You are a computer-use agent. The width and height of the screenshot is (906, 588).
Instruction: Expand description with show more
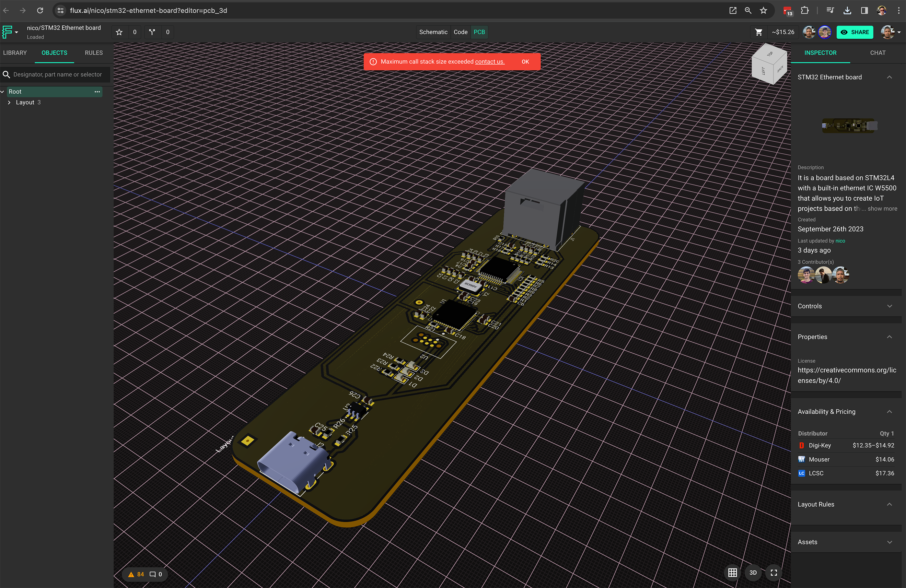point(882,209)
